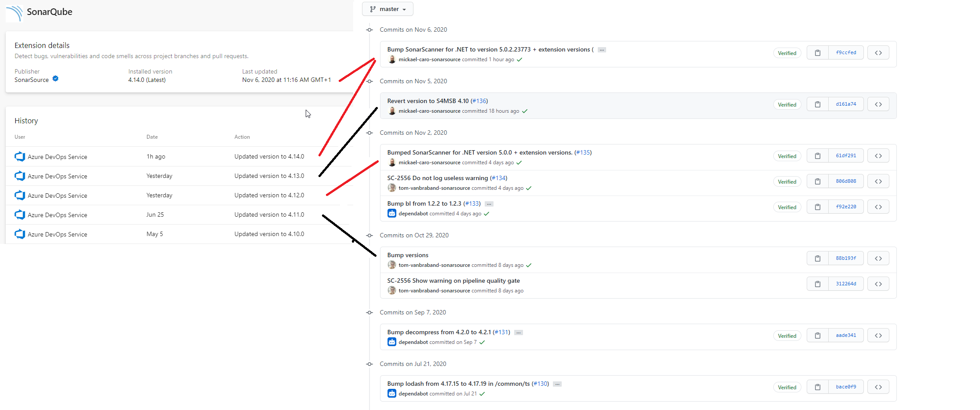Browse repository code at commit f92e220
This screenshot has height=410, width=980.
(x=878, y=207)
